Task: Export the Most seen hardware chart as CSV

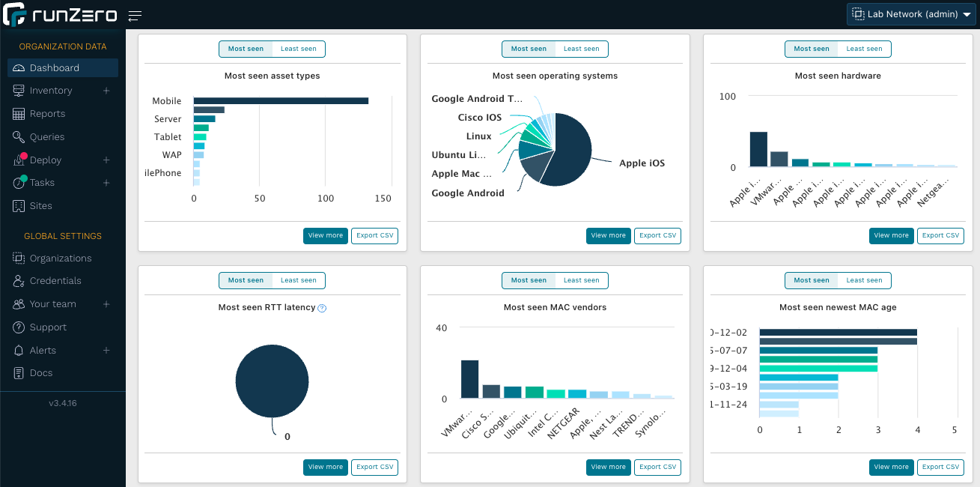Action: tap(940, 235)
